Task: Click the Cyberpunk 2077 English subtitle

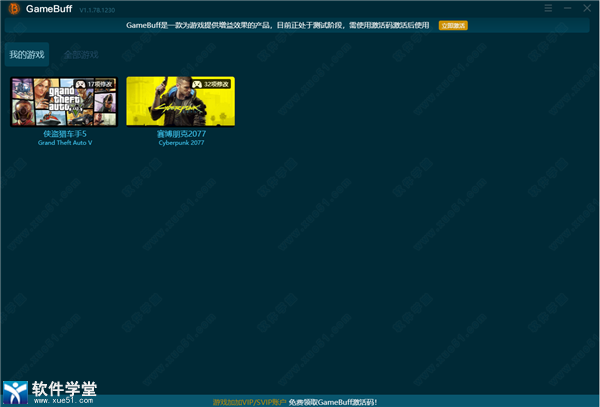Action: point(180,143)
